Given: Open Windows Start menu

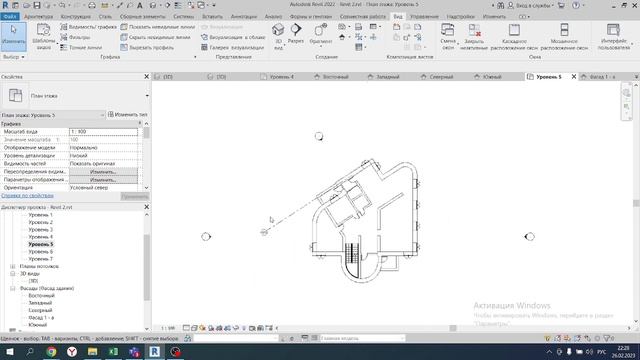Looking at the screenshot, I should click(x=10, y=352).
